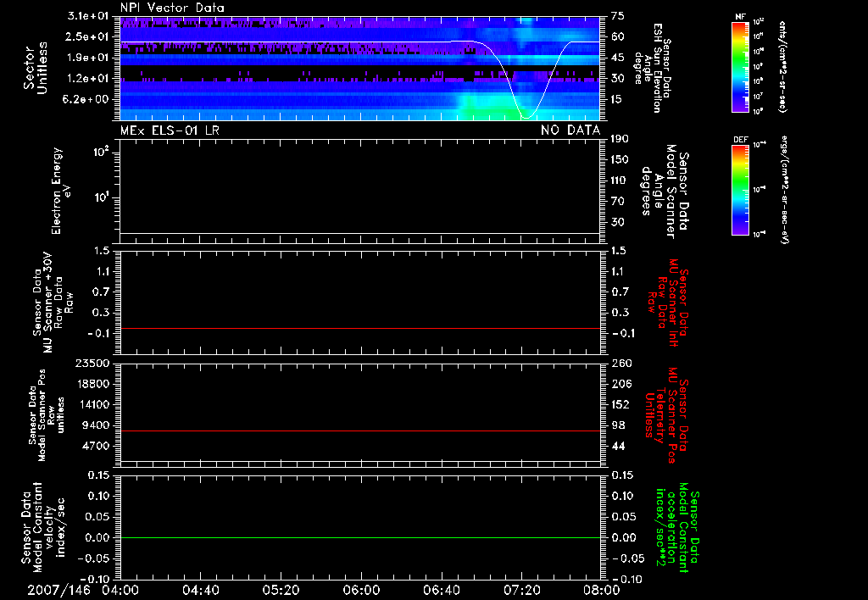Viewport: 868px width, 600px height.
Task: Click the red line in the Scanner Pos panel
Action: (x=359, y=431)
